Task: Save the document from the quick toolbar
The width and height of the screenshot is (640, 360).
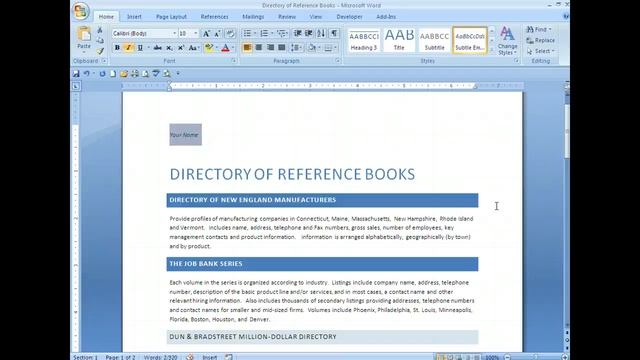Action: point(76,74)
